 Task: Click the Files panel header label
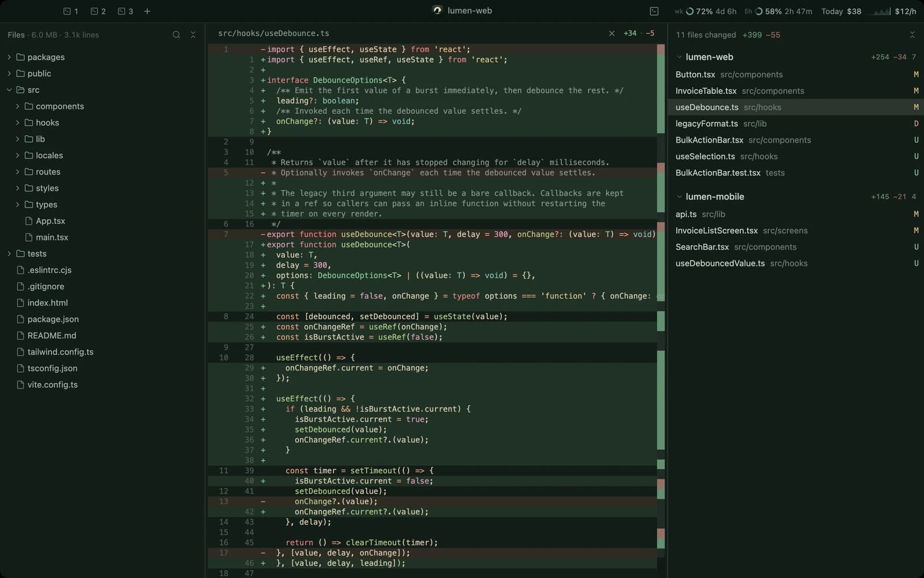pyautogui.click(x=16, y=35)
